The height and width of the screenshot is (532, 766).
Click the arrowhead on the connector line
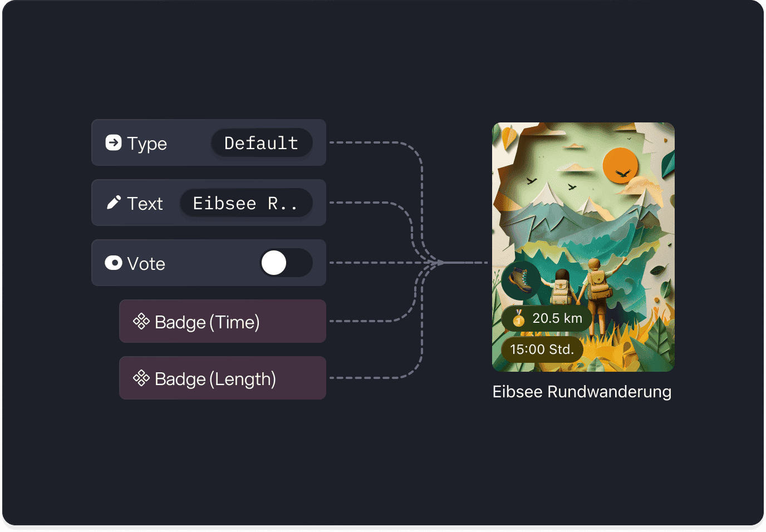point(440,262)
